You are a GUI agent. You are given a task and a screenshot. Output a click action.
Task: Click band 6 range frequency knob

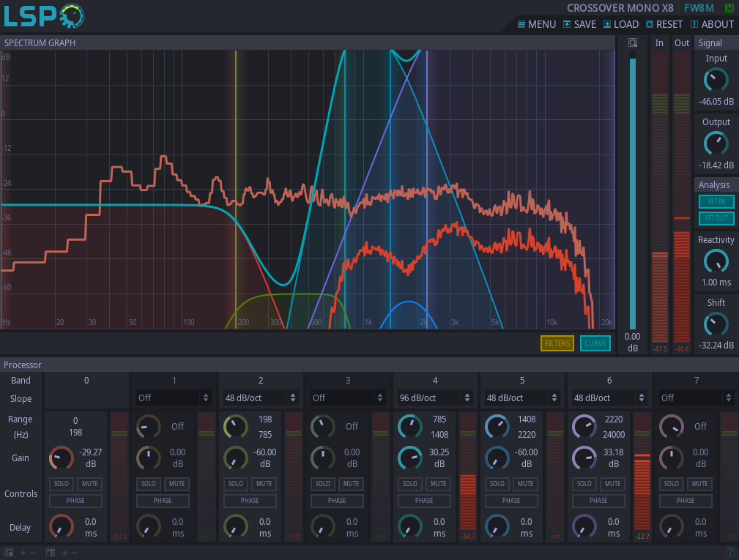click(584, 427)
